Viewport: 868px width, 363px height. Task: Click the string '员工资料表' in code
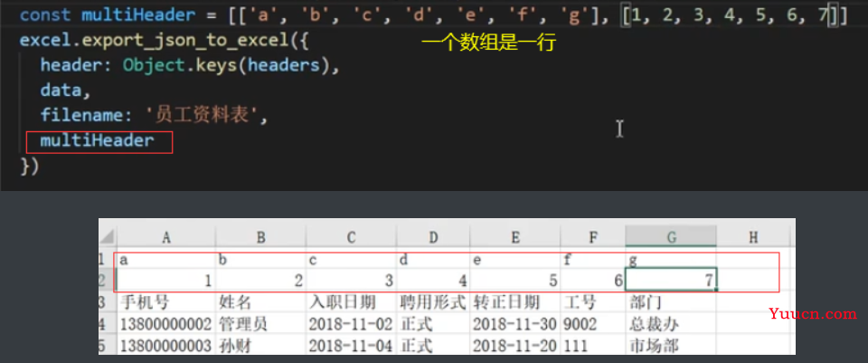[202, 116]
